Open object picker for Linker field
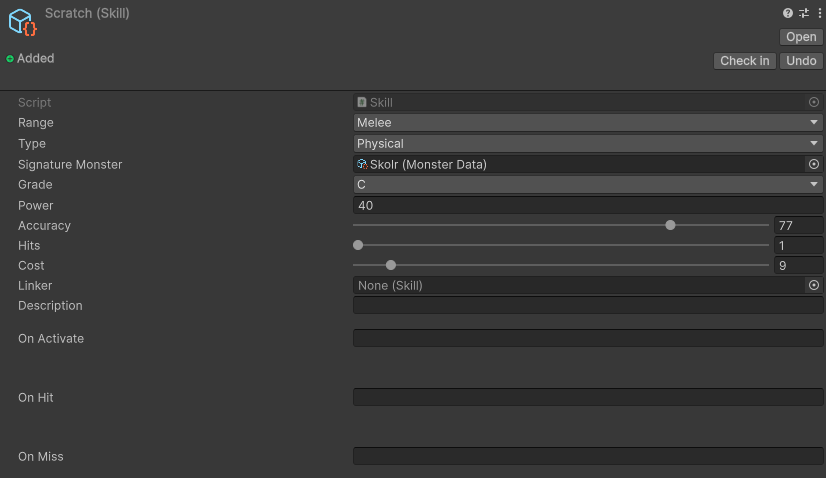826x478 pixels. point(814,285)
